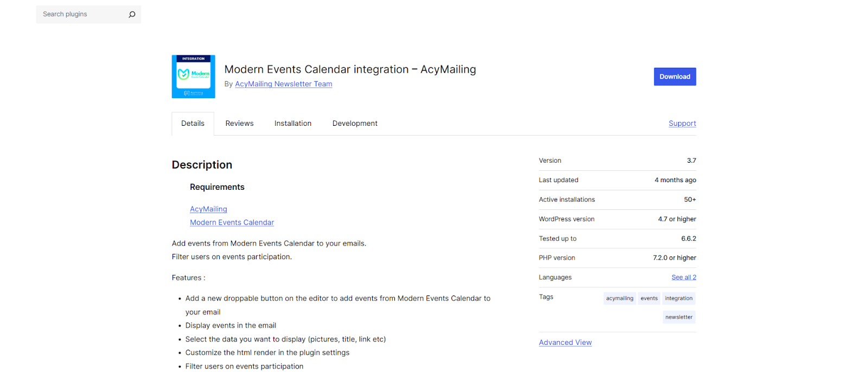Follow the AcyMailing requirement link
The width and height of the screenshot is (868, 372).
click(x=208, y=209)
